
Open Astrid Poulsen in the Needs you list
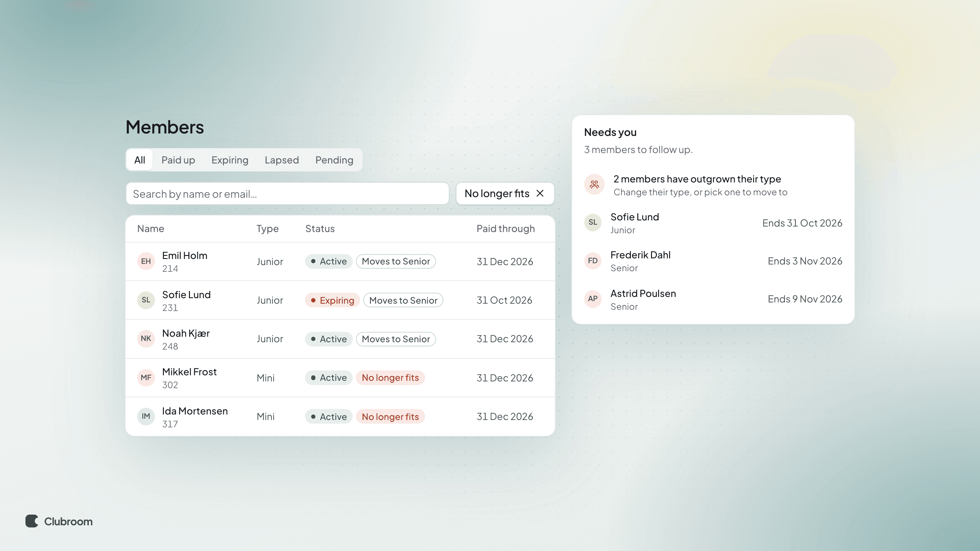(x=713, y=300)
